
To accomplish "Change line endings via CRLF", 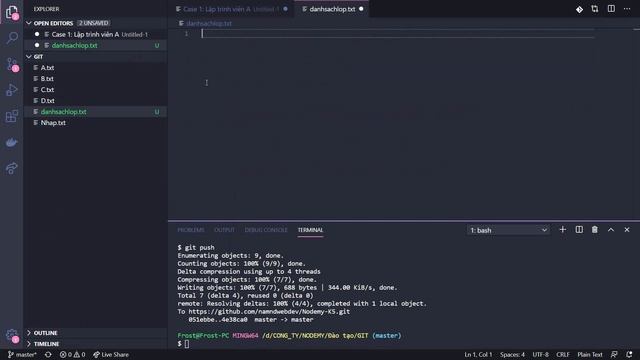I will click(x=563, y=355).
